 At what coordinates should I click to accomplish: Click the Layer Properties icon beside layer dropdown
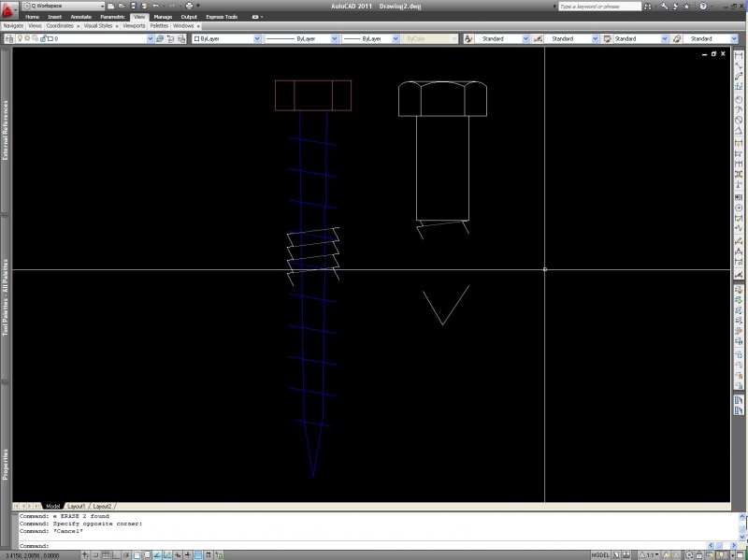point(7,38)
